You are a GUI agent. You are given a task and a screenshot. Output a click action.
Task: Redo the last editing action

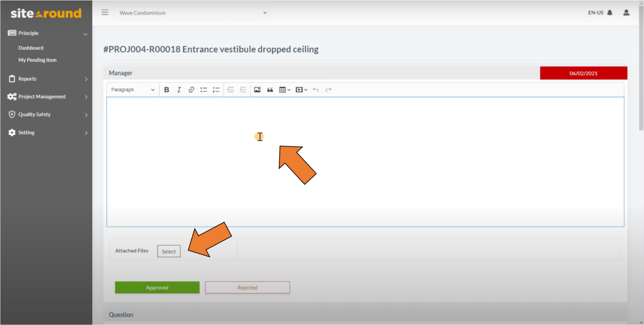[328, 89]
